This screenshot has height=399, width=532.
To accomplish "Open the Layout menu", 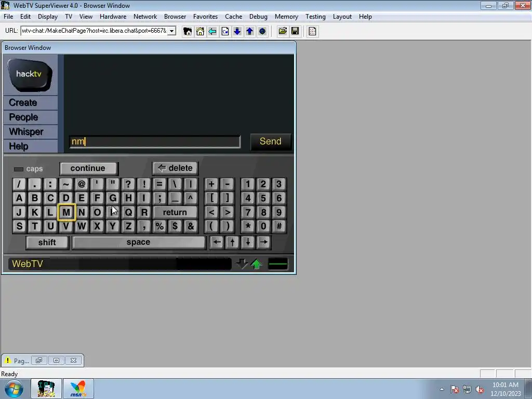I will pos(342,17).
